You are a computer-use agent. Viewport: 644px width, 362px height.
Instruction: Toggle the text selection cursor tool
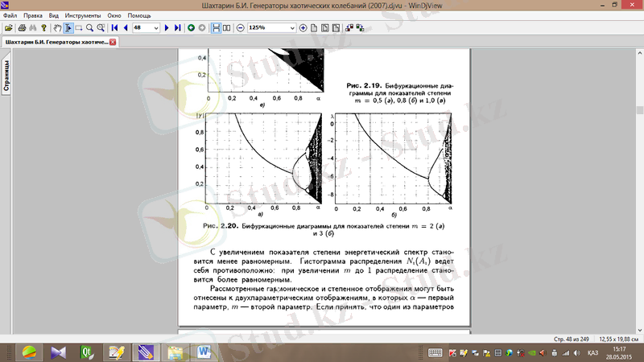(x=68, y=27)
